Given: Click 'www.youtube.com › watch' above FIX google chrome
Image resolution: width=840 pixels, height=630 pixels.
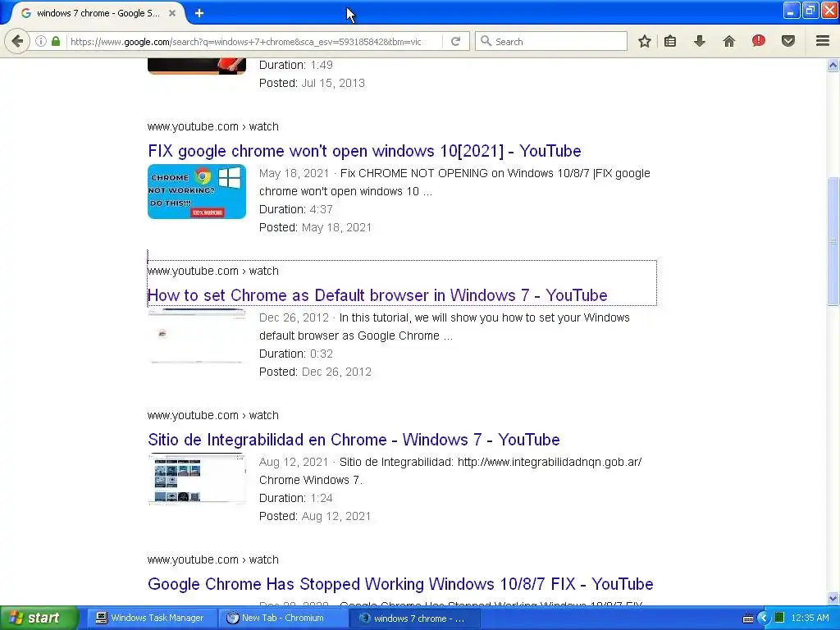Looking at the screenshot, I should [213, 127].
